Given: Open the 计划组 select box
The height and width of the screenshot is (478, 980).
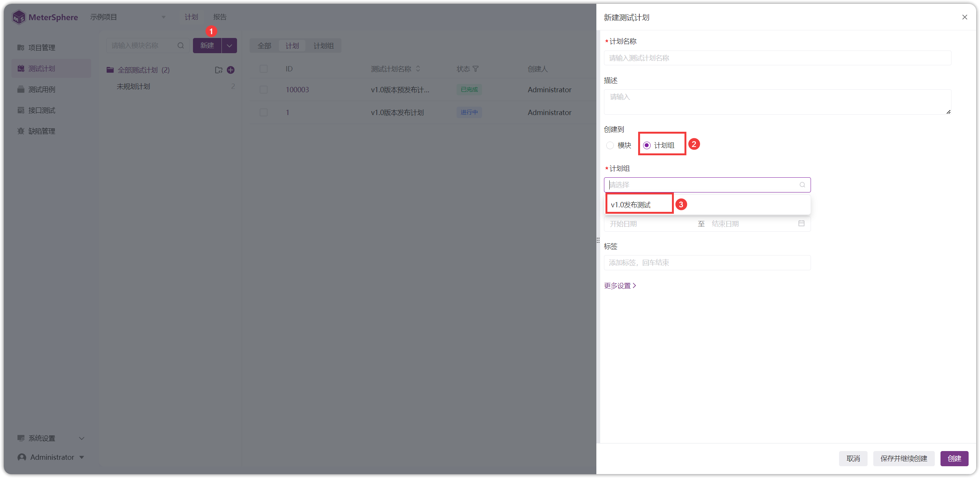Looking at the screenshot, I should click(x=707, y=185).
